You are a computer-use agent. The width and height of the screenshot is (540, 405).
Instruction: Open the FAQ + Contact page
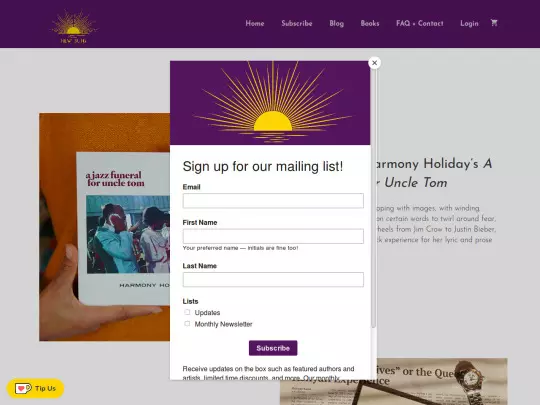click(419, 23)
